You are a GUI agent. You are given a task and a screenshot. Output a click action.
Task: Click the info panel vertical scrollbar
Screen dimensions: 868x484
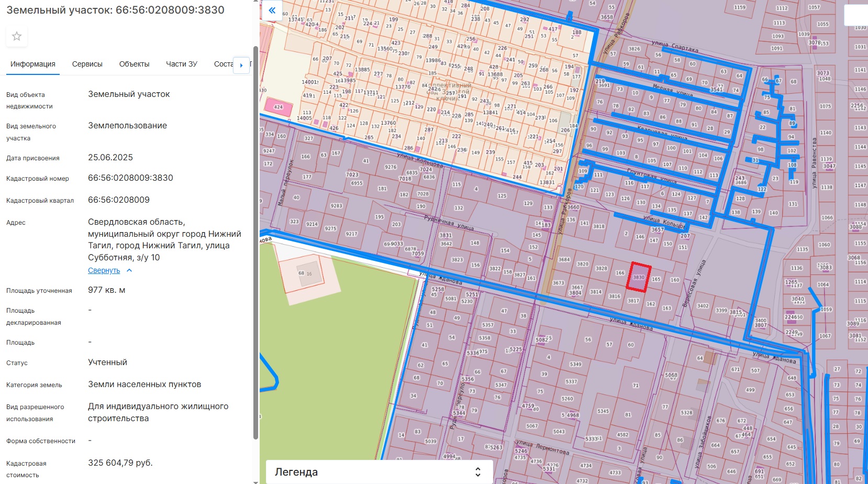[255, 241]
